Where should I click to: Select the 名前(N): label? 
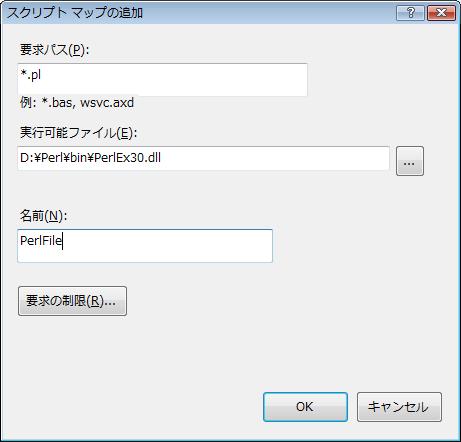(x=44, y=216)
